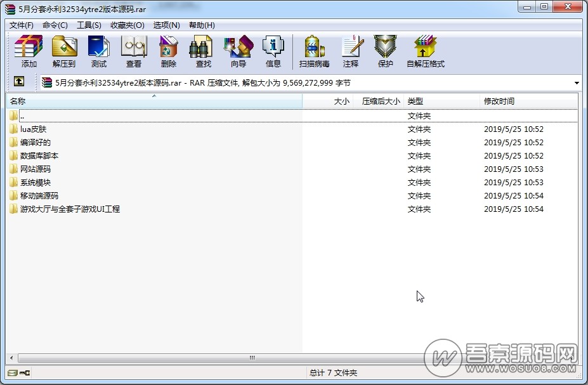The width and height of the screenshot is (588, 385).
Task: Select the 数据库脚本 folder name
Action: [x=39, y=156]
